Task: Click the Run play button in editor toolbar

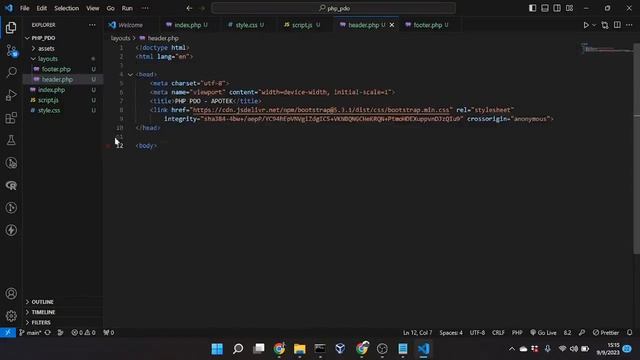Action: (x=586, y=25)
